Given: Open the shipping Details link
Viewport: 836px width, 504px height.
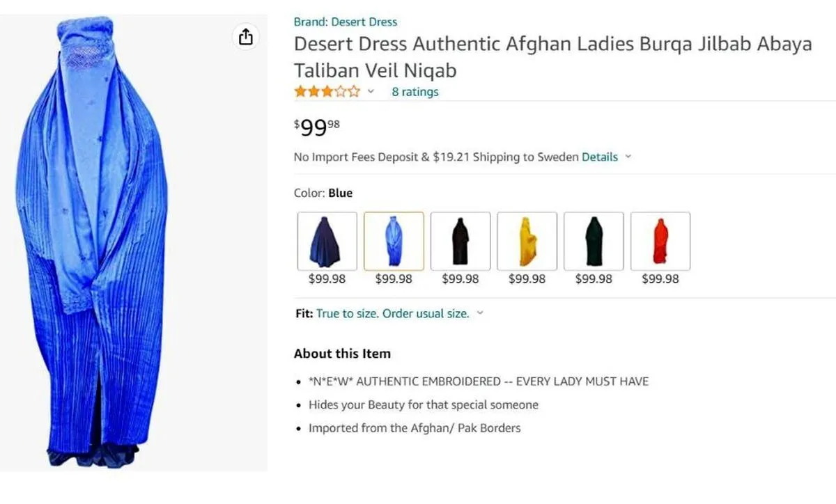Looking at the screenshot, I should click(600, 157).
